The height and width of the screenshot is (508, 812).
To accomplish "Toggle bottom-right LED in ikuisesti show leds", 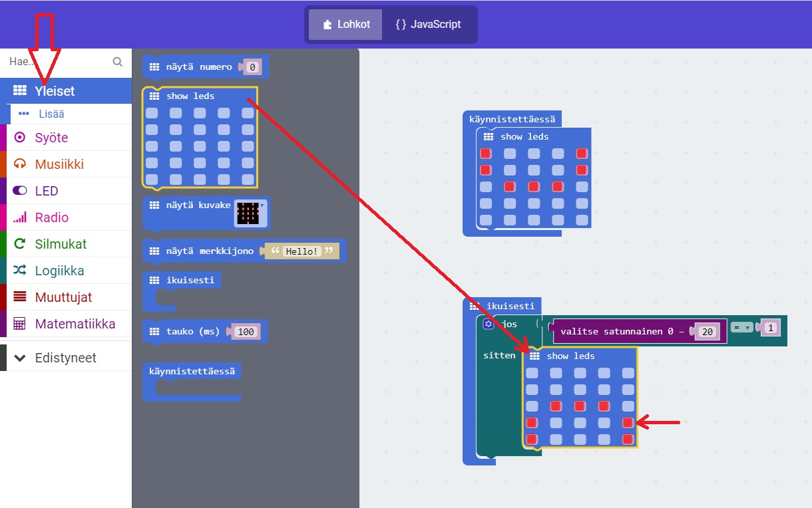I will pyautogui.click(x=628, y=439).
